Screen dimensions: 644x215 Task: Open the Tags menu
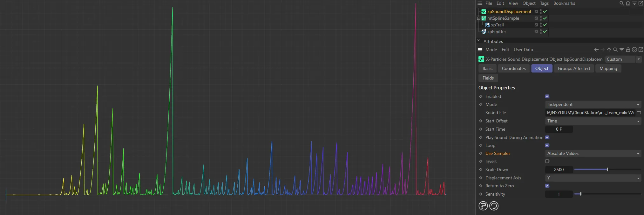point(544,3)
